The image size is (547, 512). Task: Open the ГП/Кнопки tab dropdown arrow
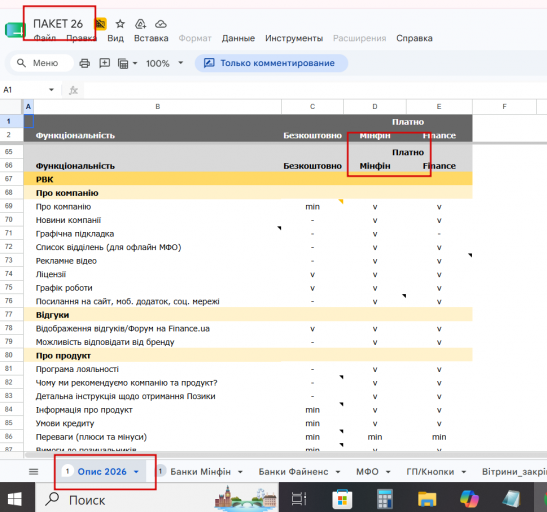pyautogui.click(x=464, y=472)
